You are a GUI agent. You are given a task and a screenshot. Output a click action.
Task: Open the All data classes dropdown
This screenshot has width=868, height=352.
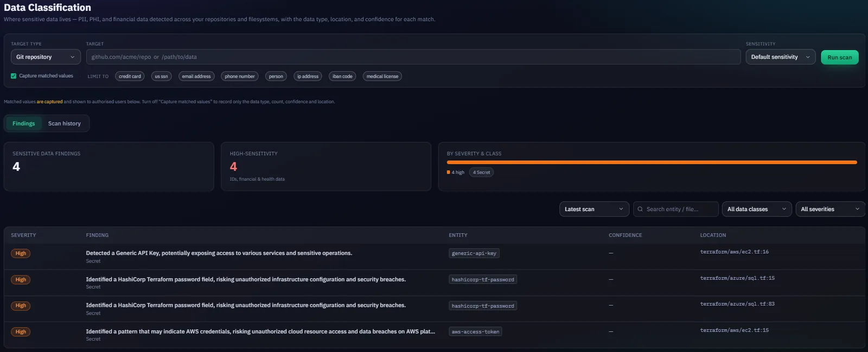coord(757,209)
